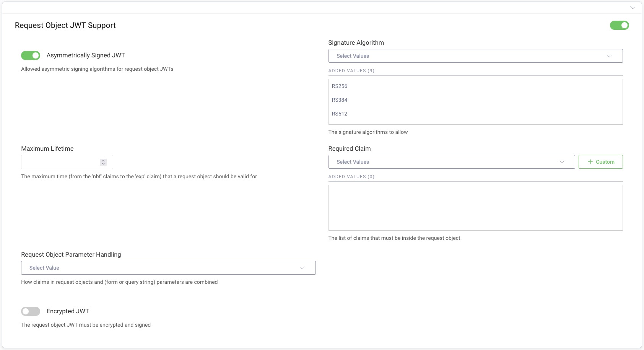The height and width of the screenshot is (350, 644).
Task: Enable the Encrypted JWT toggle
Action: 31,311
